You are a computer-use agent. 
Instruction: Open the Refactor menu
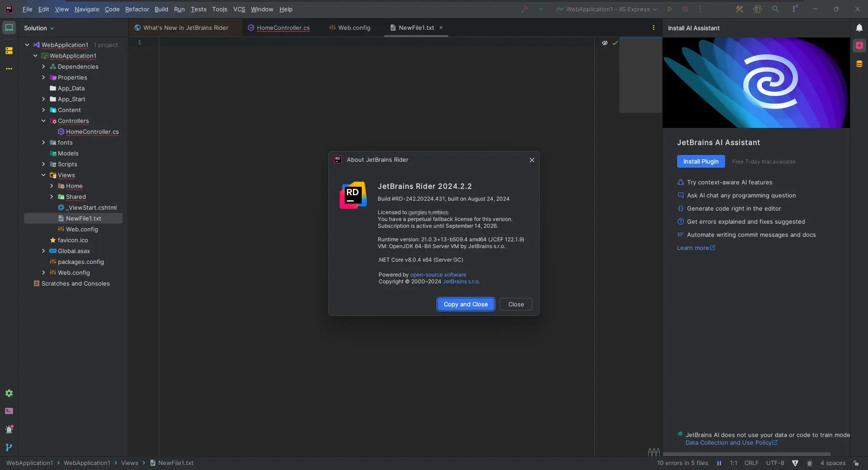(137, 9)
